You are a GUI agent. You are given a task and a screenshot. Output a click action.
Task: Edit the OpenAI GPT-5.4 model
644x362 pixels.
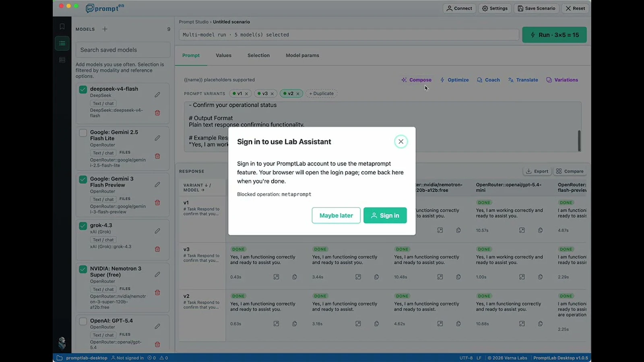click(157, 326)
